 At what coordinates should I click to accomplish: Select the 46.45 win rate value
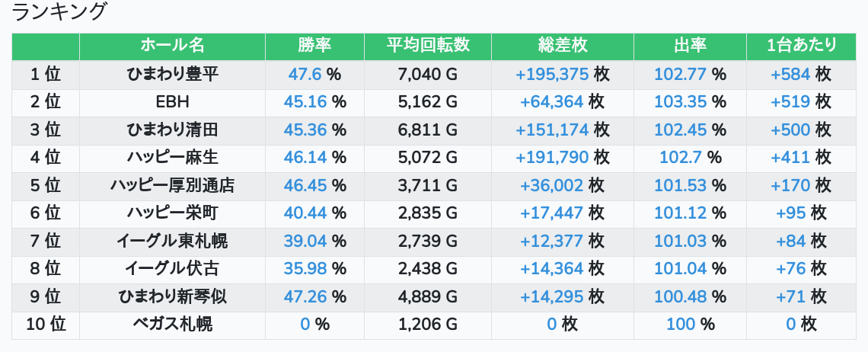305,185
